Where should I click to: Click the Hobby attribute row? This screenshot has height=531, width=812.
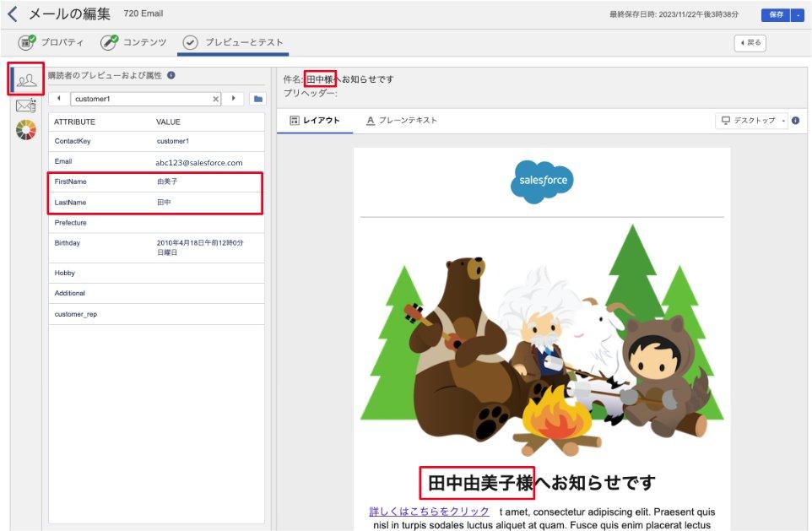click(156, 273)
